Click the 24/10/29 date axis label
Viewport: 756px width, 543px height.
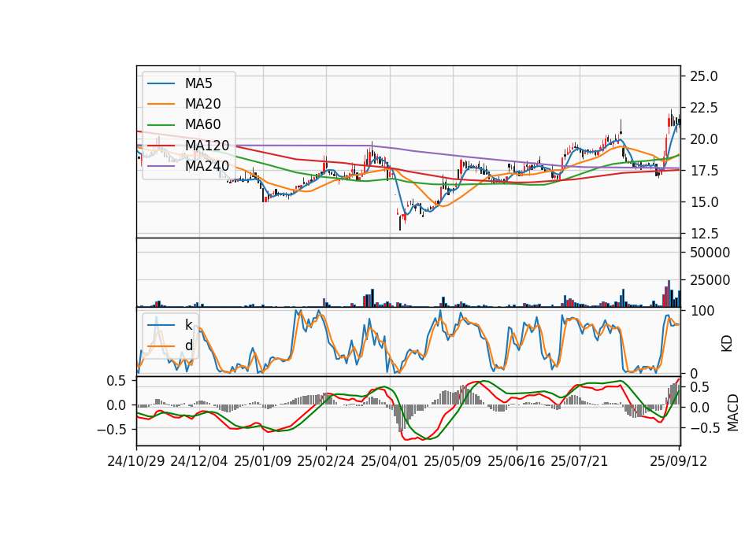pyautogui.click(x=136, y=461)
